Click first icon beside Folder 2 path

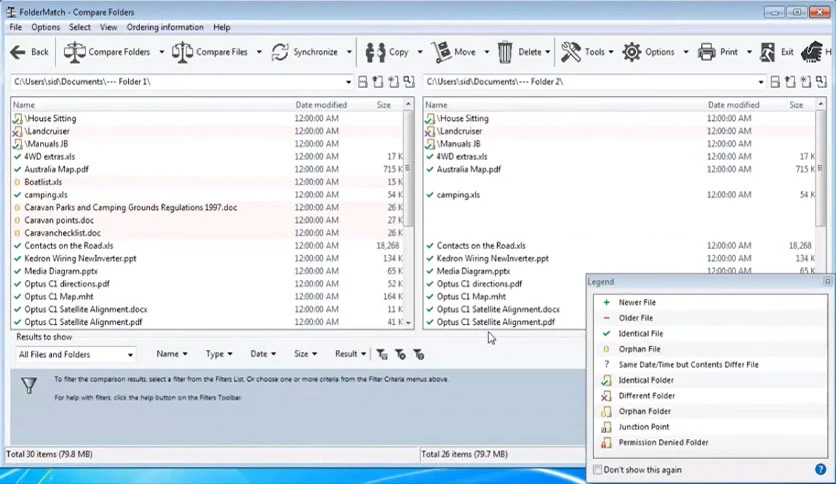click(x=775, y=82)
